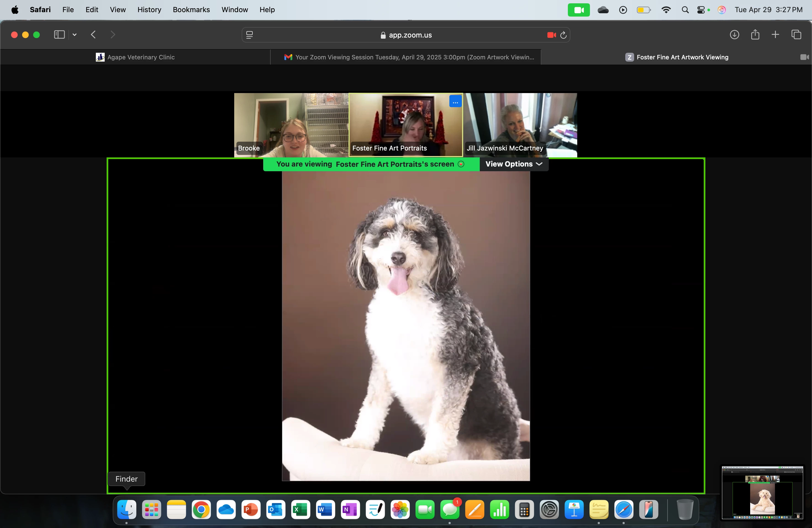
Task: Show Safari downloads
Action: point(734,35)
